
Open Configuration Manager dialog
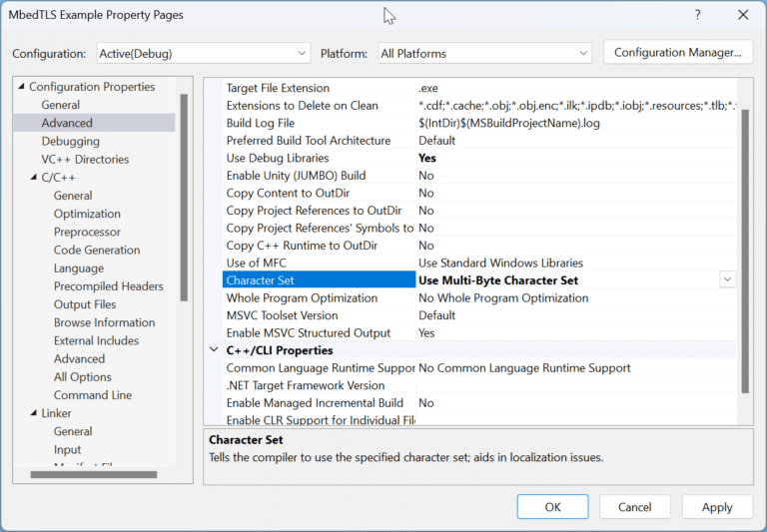[x=678, y=52]
